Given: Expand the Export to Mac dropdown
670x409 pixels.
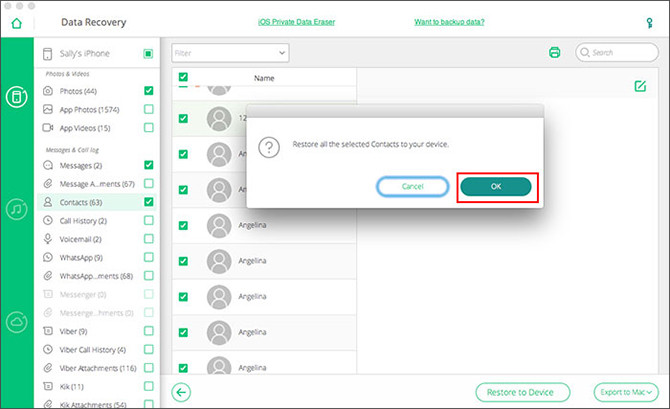Looking at the screenshot, I should (x=625, y=392).
